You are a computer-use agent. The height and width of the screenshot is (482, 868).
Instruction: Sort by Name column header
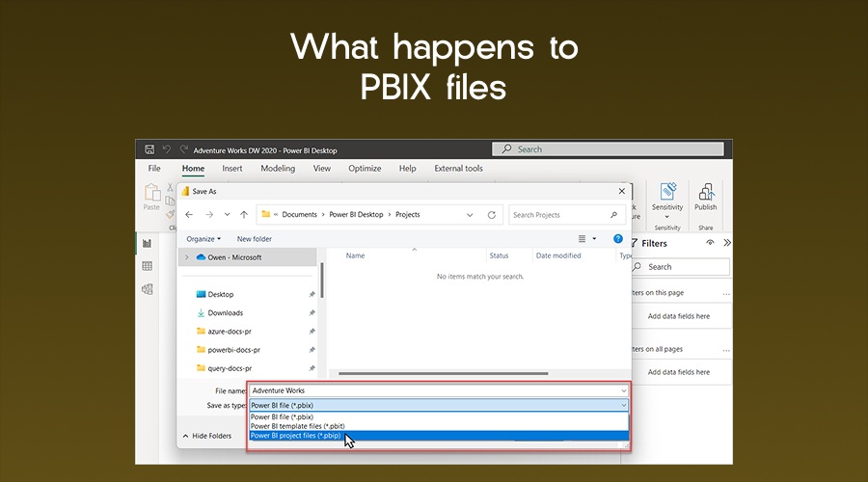tap(355, 255)
